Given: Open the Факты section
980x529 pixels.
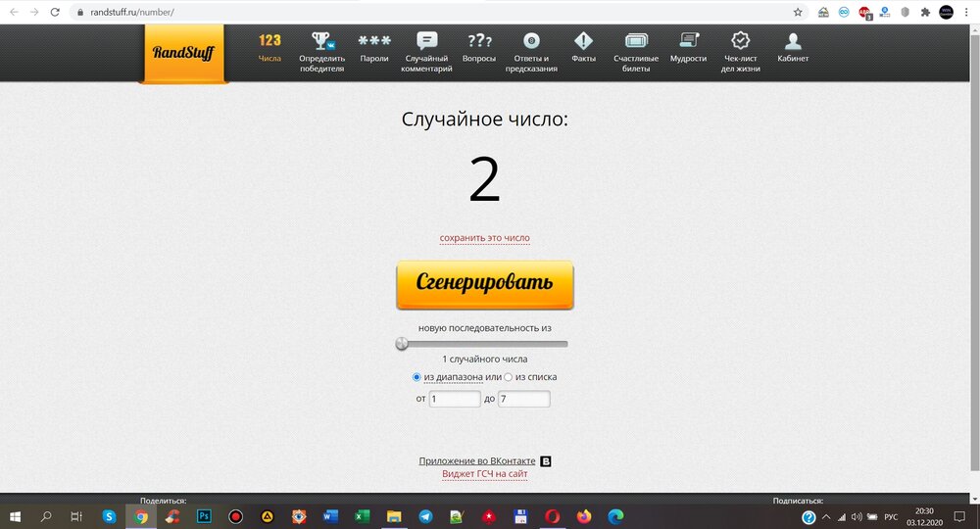Looking at the screenshot, I should coord(583,47).
